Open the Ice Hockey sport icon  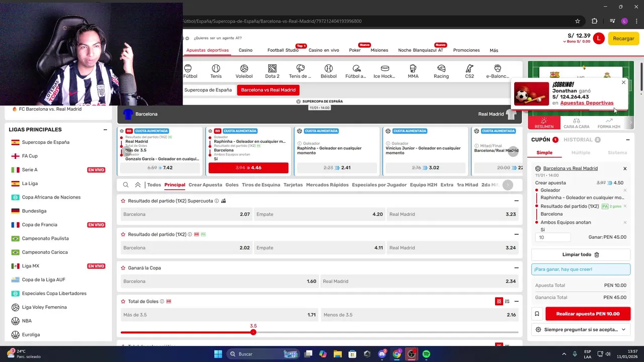pos(385,71)
